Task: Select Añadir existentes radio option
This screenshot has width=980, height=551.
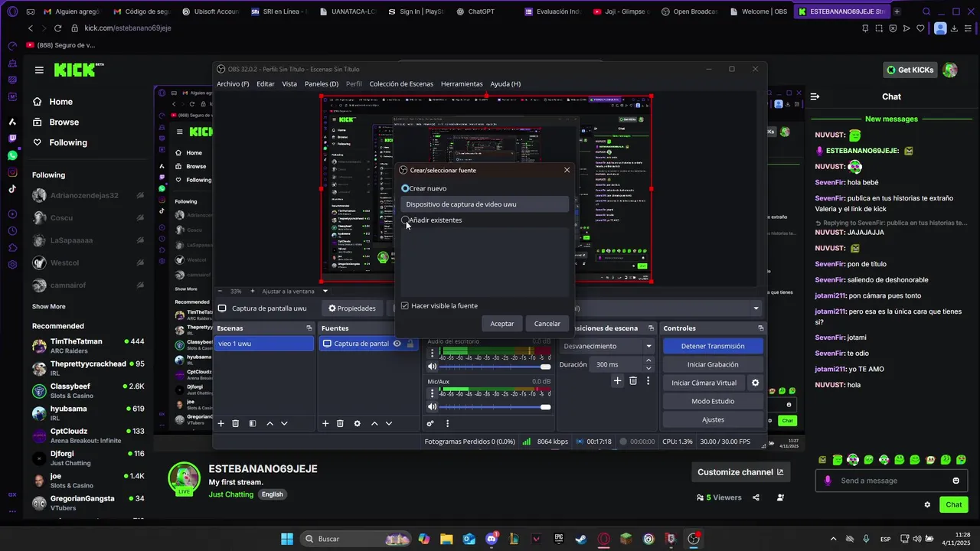Action: (405, 220)
